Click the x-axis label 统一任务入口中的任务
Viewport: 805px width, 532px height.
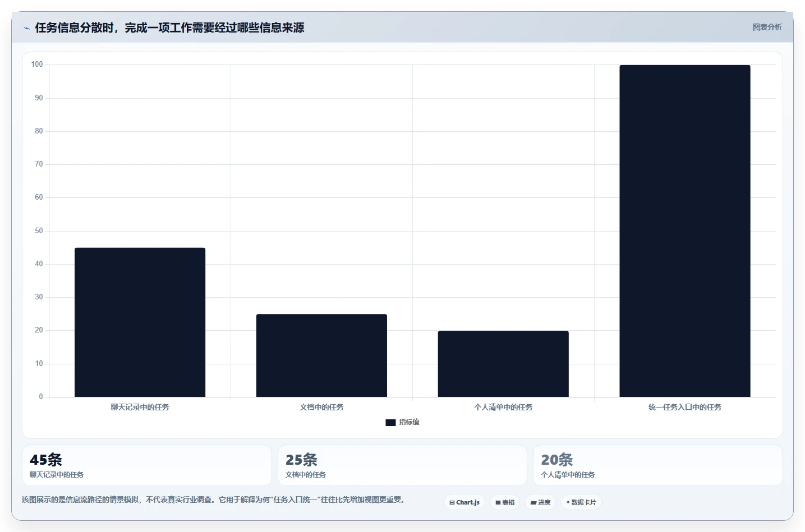click(685, 407)
